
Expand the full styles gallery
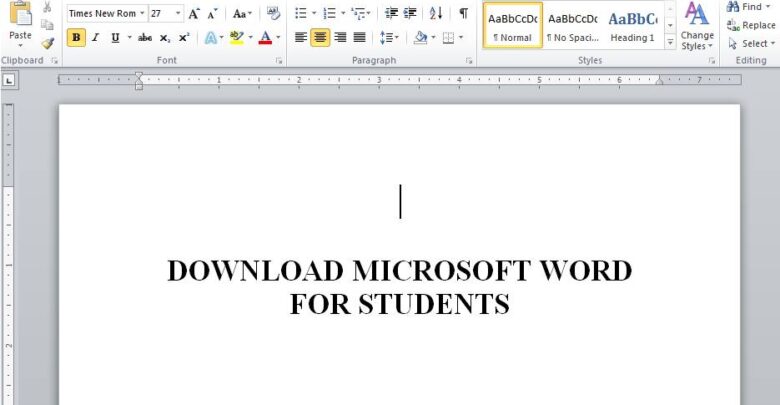pyautogui.click(x=670, y=43)
